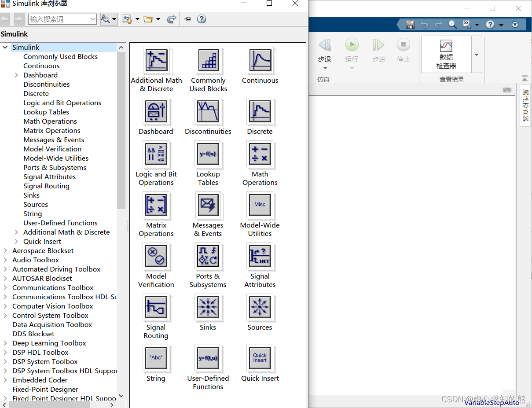Open the Logic and Bit Operations icon
Image resolution: width=532 pixels, height=408 pixels.
pos(156,154)
